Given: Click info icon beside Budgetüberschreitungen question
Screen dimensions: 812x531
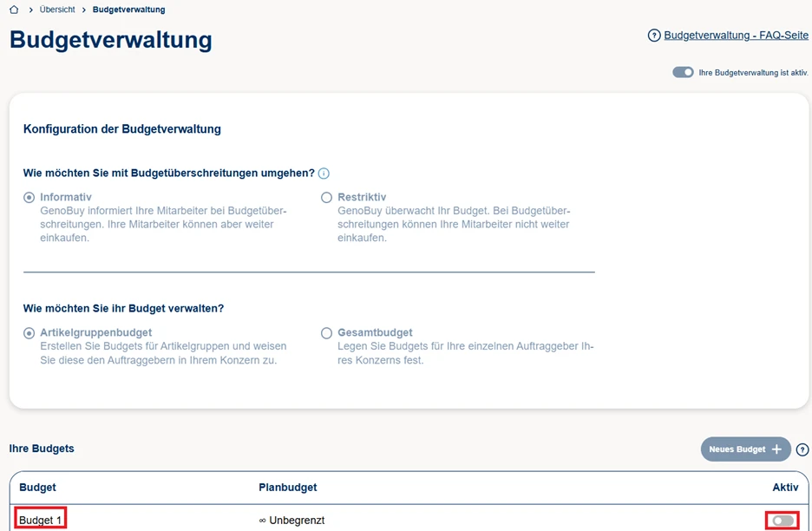Looking at the screenshot, I should coord(324,174).
